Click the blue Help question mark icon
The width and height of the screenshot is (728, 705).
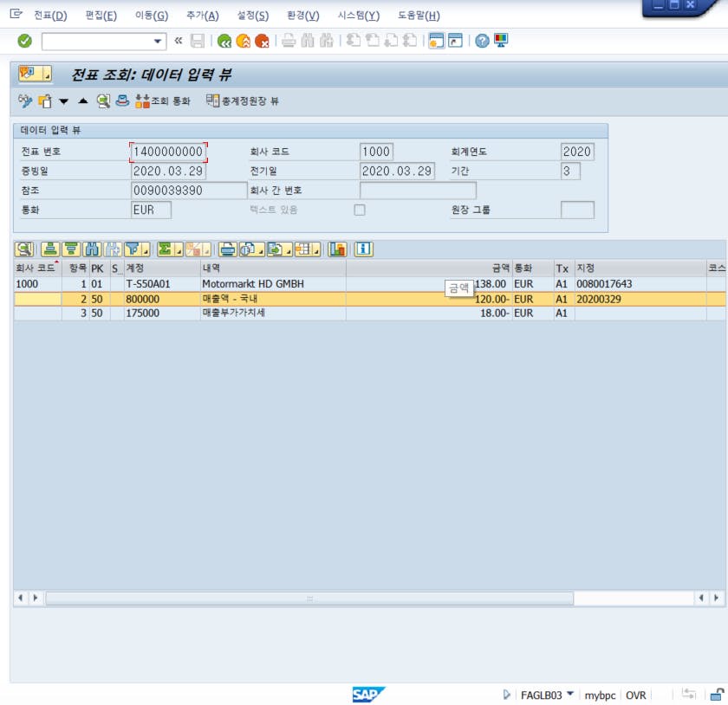pos(482,42)
